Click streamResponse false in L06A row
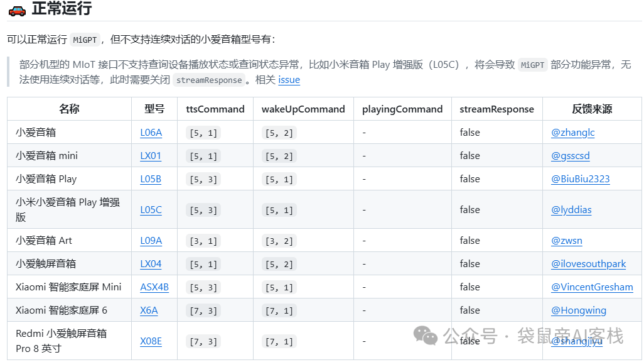This screenshot has height=362, width=644. point(470,133)
